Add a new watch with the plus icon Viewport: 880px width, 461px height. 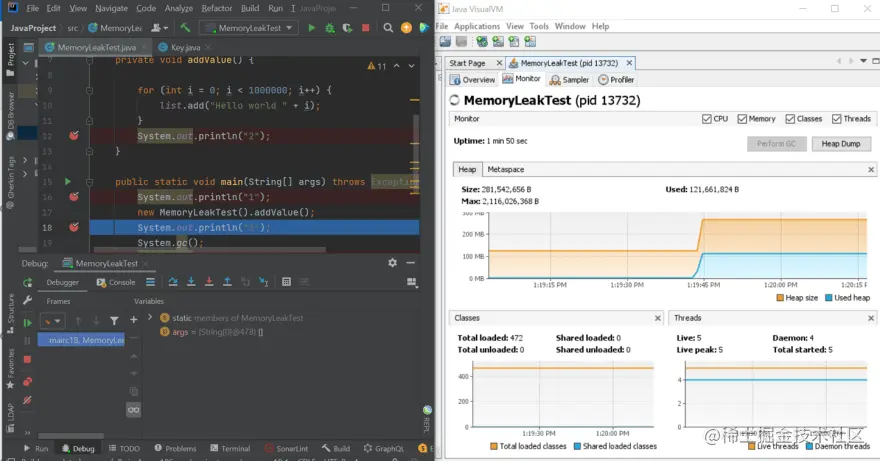pyautogui.click(x=134, y=319)
